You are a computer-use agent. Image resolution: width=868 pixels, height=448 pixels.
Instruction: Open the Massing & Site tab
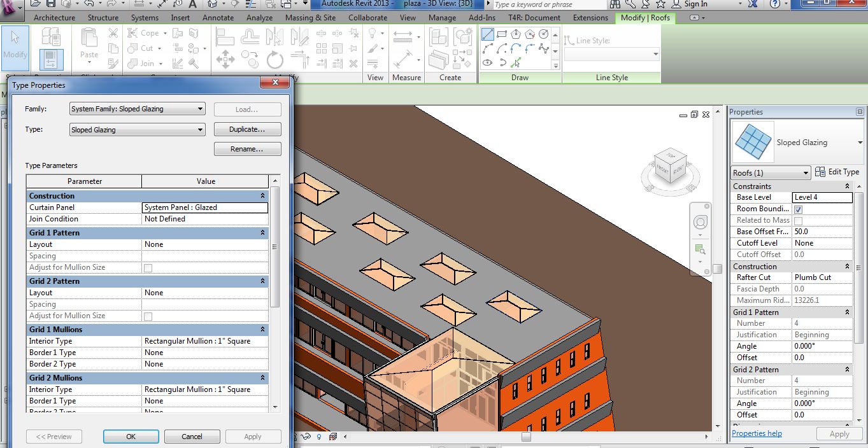pos(310,18)
